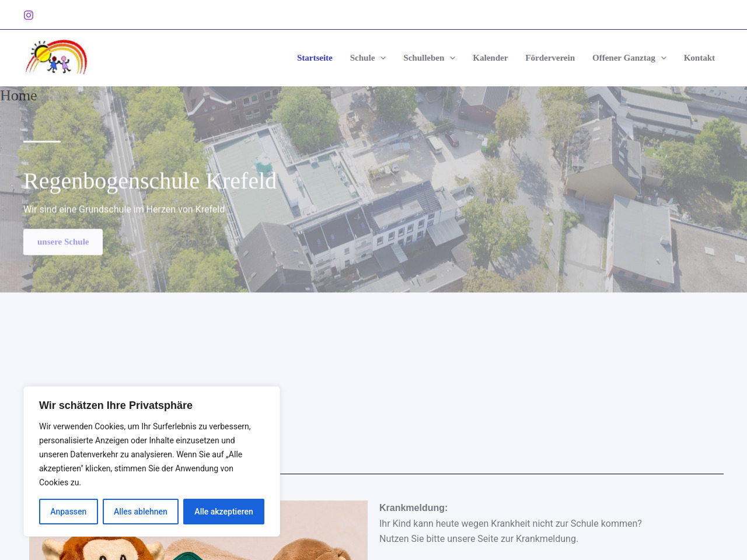Open the Förderverein menu item
This screenshot has width=747, height=560.
click(x=550, y=58)
